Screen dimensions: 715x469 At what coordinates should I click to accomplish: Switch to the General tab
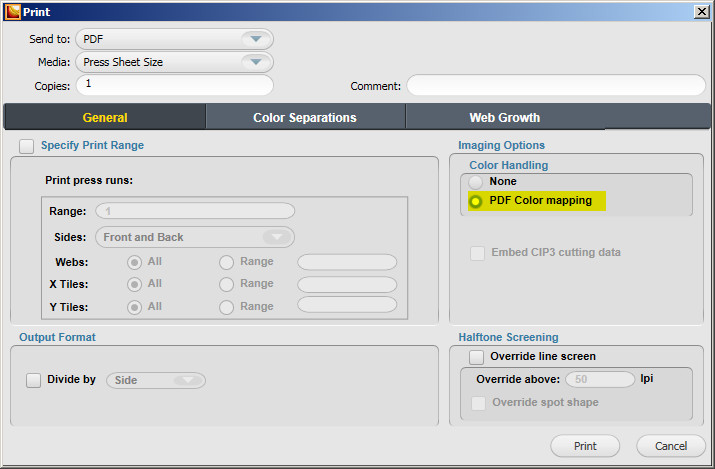105,118
